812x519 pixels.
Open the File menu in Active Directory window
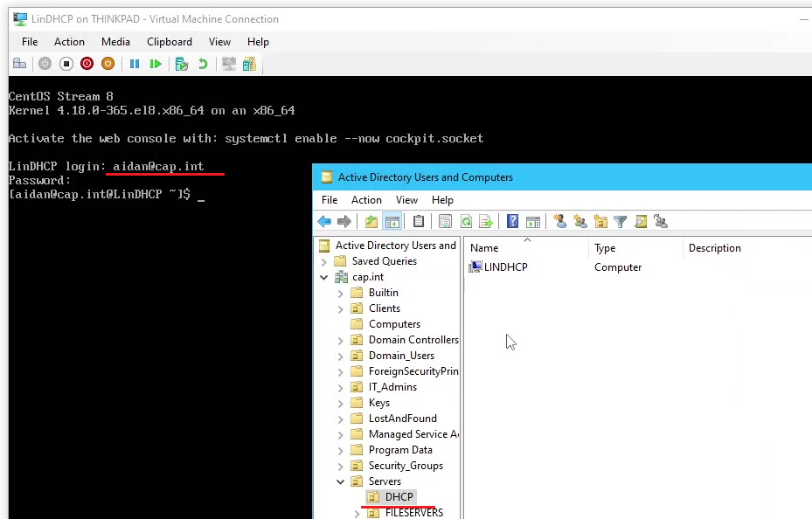point(330,200)
